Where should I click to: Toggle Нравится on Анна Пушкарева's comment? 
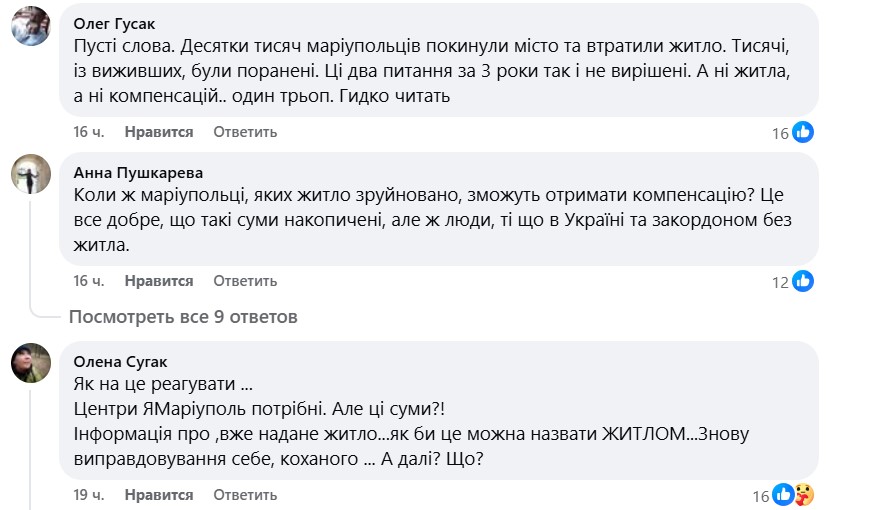click(x=159, y=281)
